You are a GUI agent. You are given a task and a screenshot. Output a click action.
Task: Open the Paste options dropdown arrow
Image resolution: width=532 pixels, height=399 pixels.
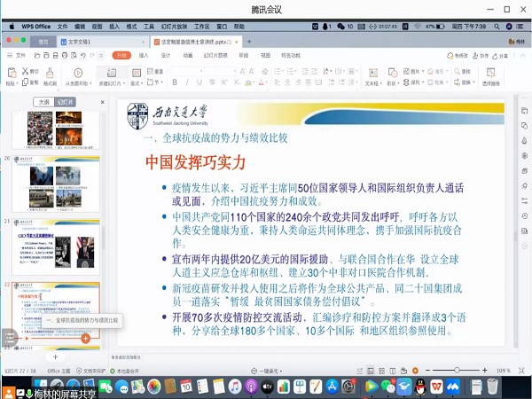click(17, 83)
